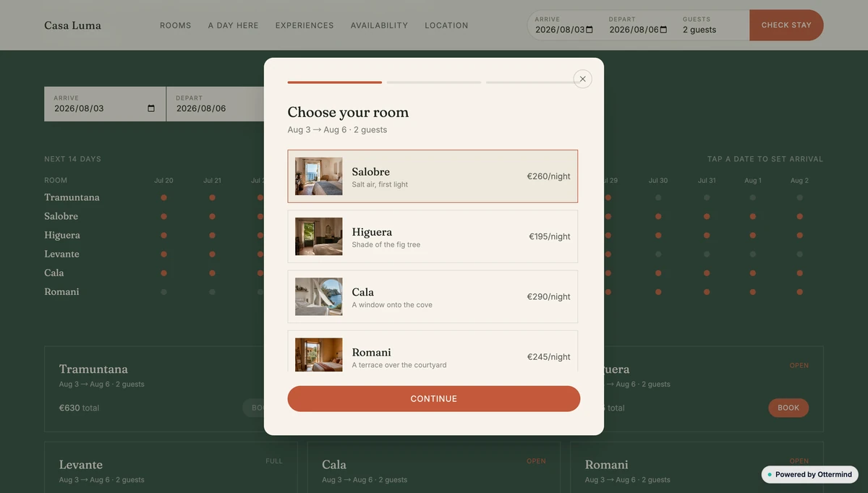Click the Jul 21 column header
Screen dimensions: 868x493
(213, 181)
